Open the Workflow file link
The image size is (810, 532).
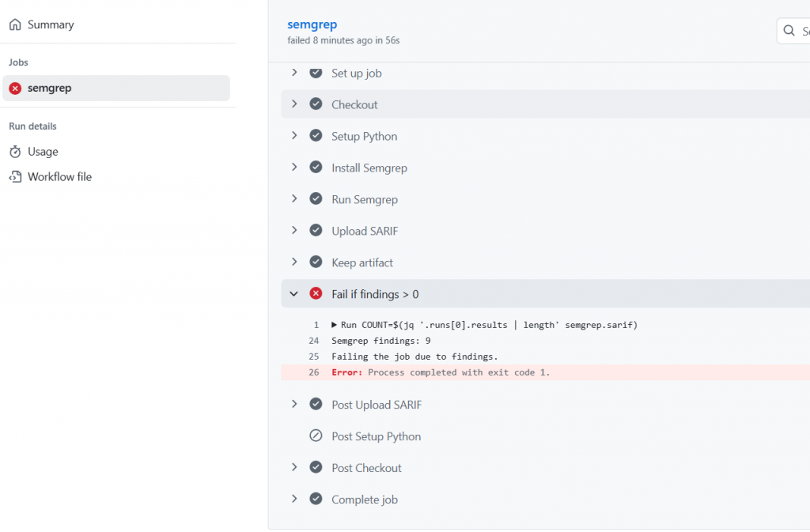(59, 177)
